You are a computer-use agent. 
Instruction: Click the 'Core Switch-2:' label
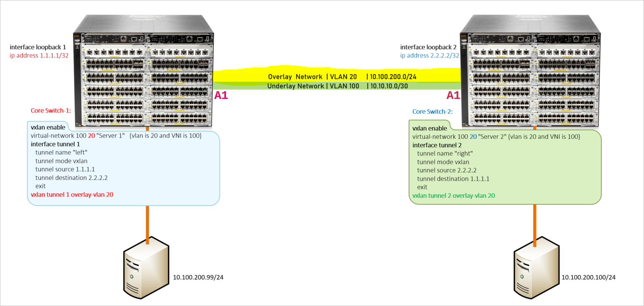click(x=433, y=112)
